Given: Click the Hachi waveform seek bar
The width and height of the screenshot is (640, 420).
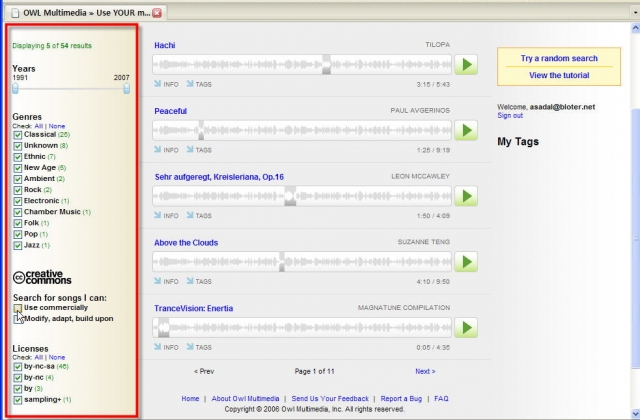Looking at the screenshot, I should point(300,65).
